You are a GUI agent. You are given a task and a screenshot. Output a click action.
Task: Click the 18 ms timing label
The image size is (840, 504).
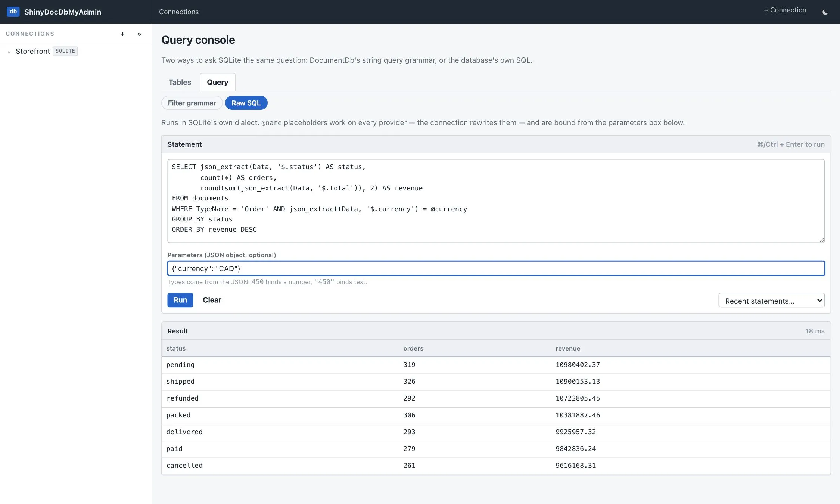(815, 331)
